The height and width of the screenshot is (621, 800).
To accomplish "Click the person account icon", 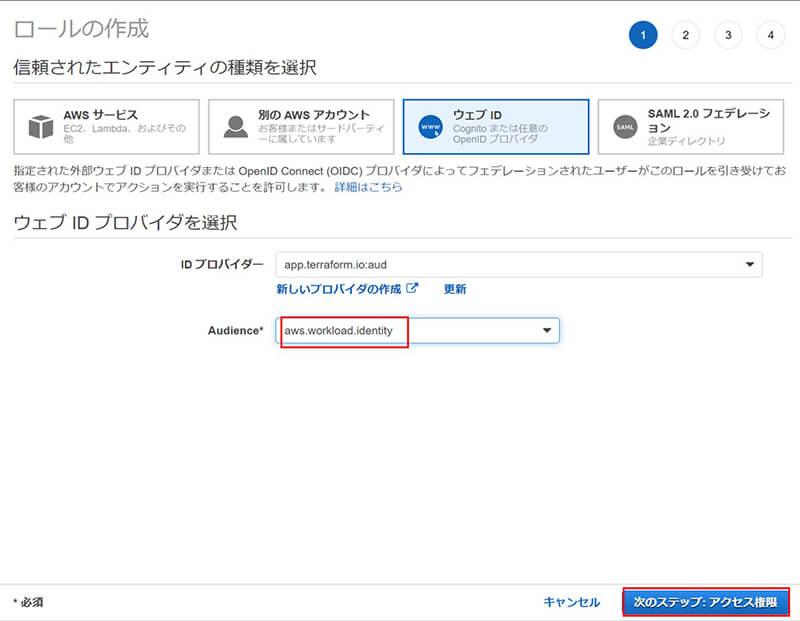I will 236,127.
